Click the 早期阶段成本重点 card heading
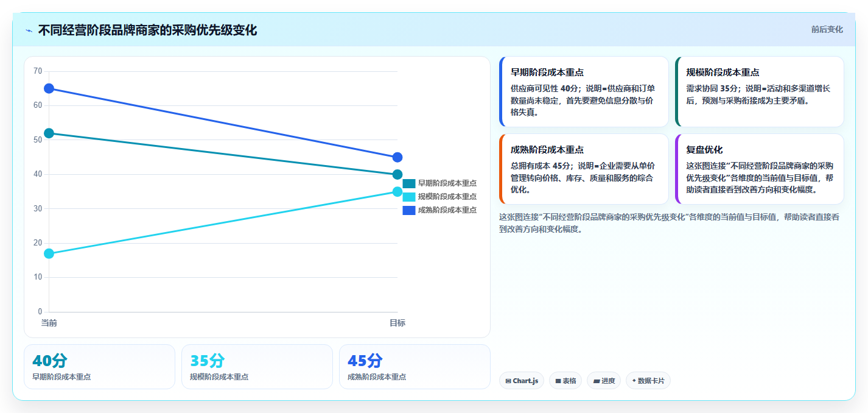 point(547,72)
